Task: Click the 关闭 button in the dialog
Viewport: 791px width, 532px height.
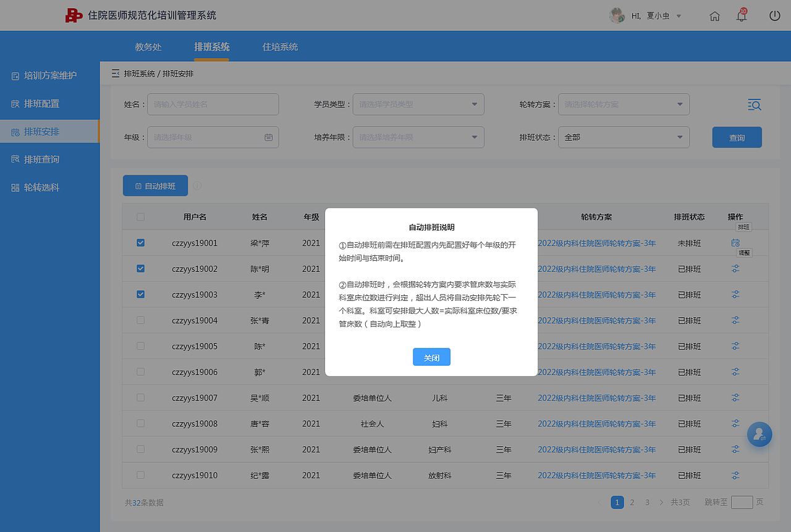Action: click(x=431, y=357)
